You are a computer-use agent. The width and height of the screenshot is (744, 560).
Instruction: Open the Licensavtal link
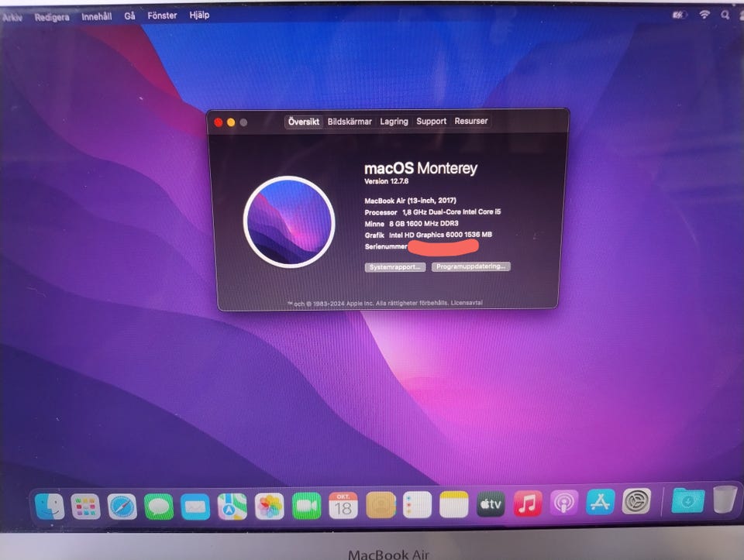[467, 303]
